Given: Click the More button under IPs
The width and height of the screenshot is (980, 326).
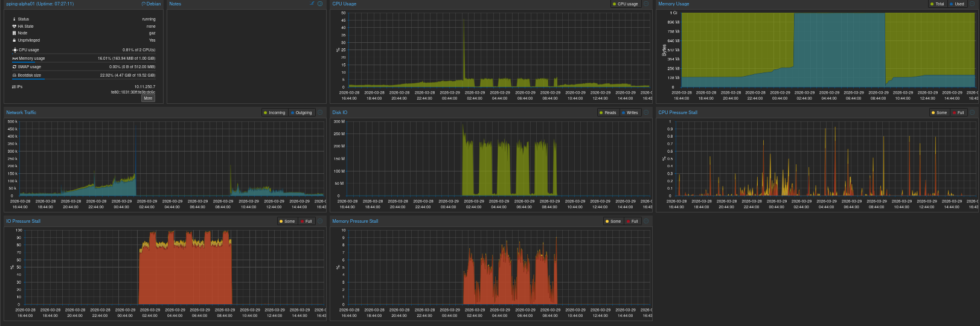Looking at the screenshot, I should pos(148,98).
